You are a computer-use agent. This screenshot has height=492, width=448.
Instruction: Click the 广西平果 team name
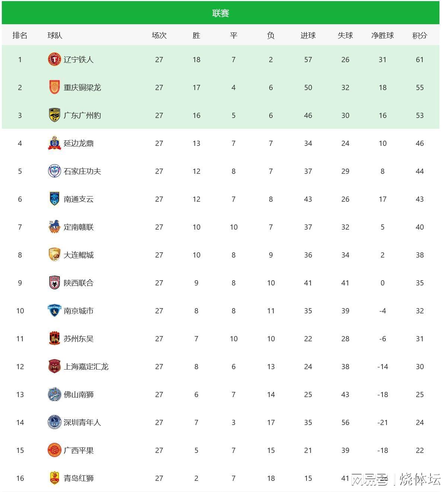(79, 450)
